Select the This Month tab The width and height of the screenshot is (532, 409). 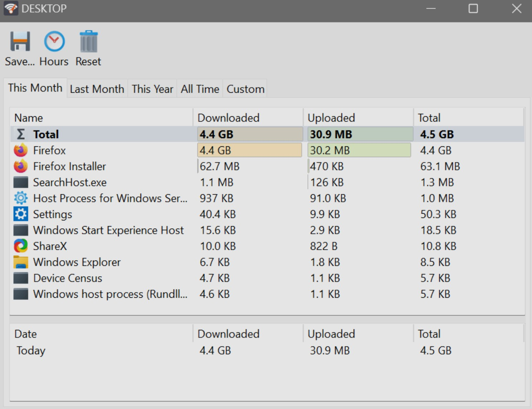tap(35, 88)
